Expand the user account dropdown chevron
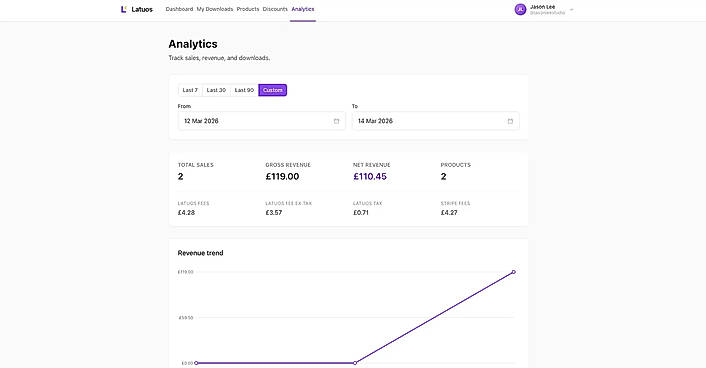The width and height of the screenshot is (706, 368). point(571,9)
